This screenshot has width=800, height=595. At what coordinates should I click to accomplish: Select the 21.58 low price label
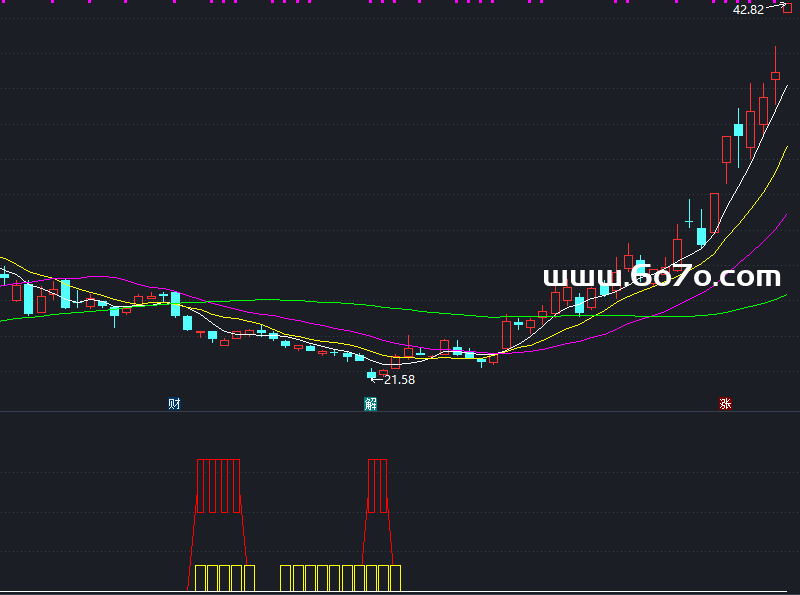click(399, 380)
